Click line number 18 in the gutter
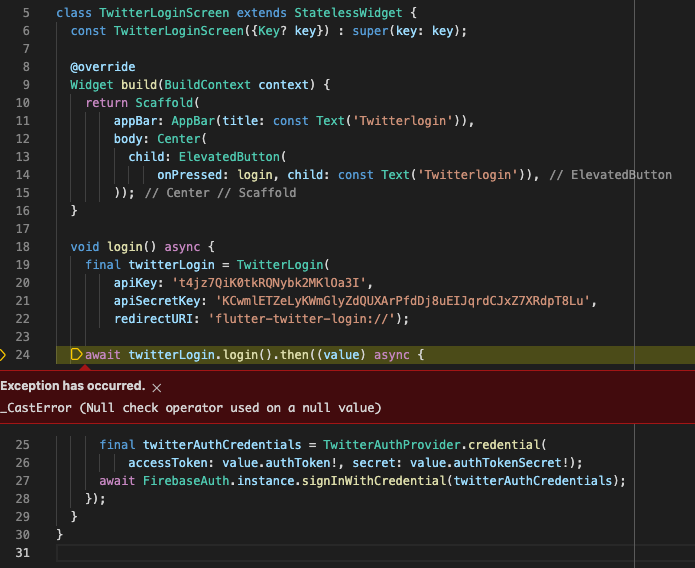Viewport: 695px width, 568px height. point(22,247)
